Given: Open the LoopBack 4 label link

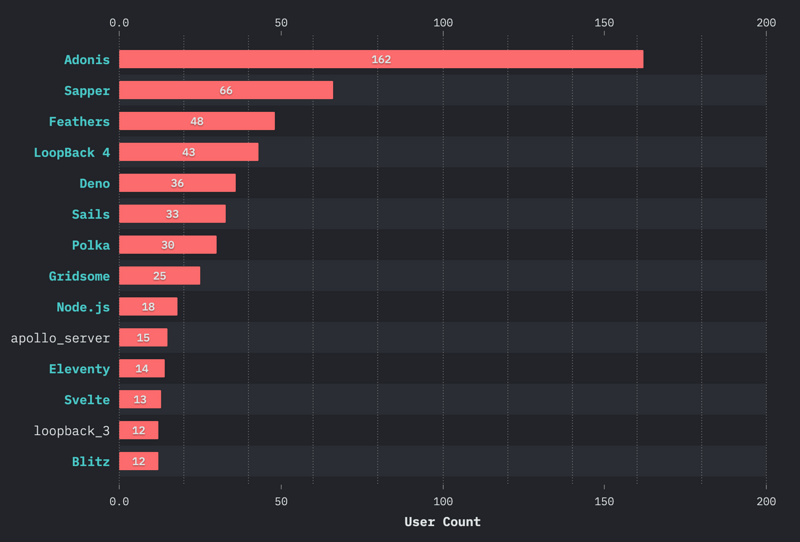Looking at the screenshot, I should 71,153.
